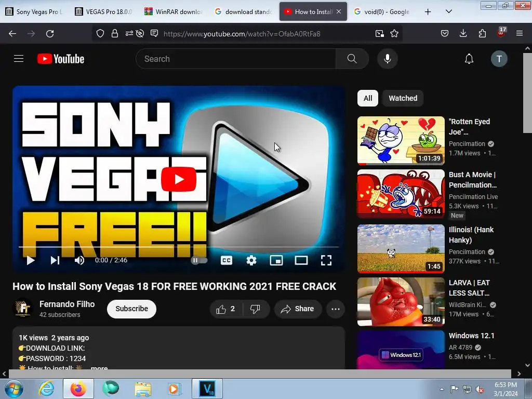Mute the video volume
532x399 pixels.
[x=79, y=260]
